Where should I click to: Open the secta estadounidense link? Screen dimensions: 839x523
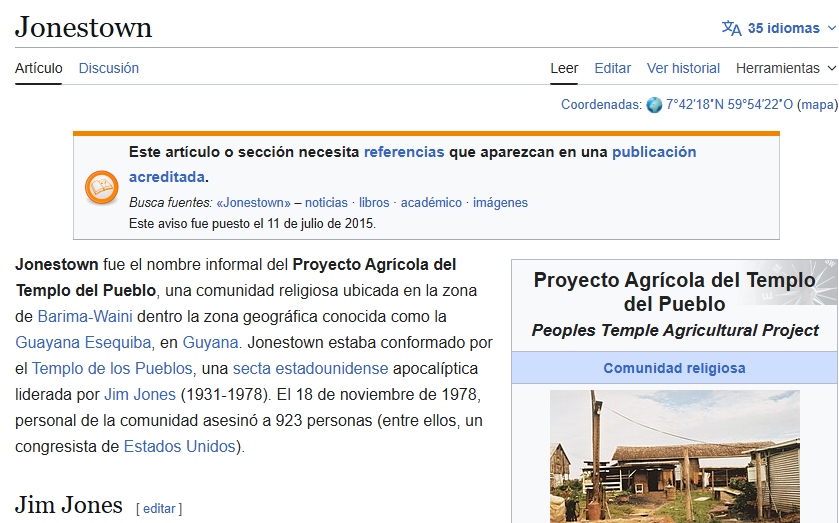click(310, 368)
